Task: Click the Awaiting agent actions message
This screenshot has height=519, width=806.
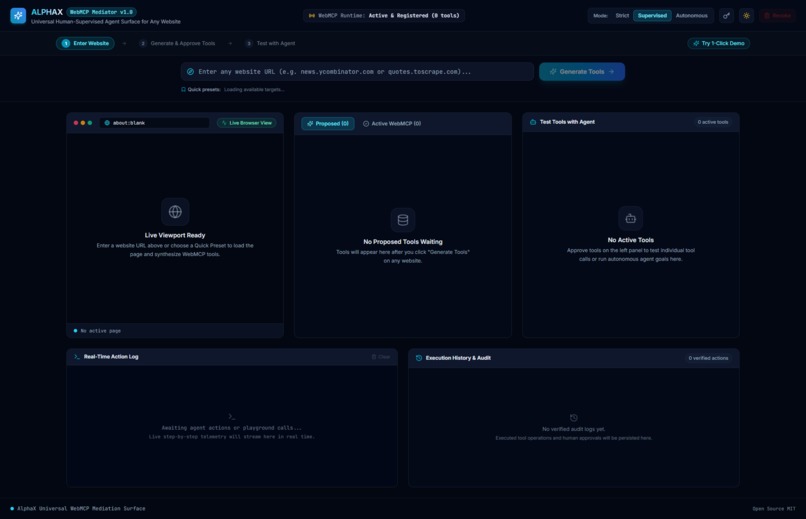Action: [x=231, y=428]
